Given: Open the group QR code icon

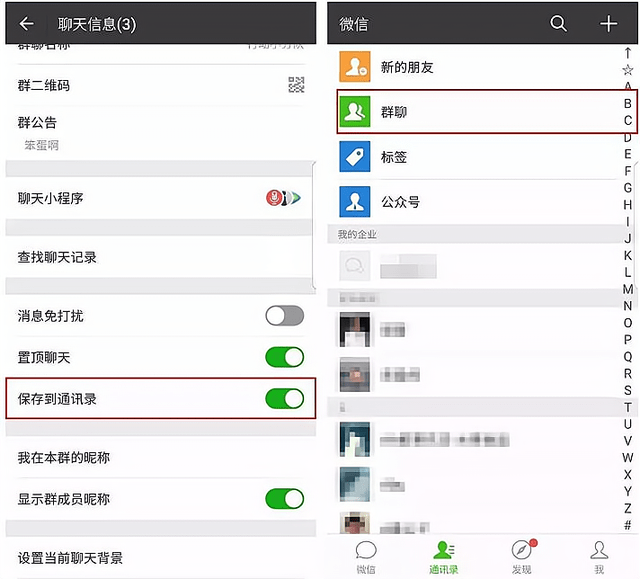Looking at the screenshot, I should pyautogui.click(x=296, y=85).
